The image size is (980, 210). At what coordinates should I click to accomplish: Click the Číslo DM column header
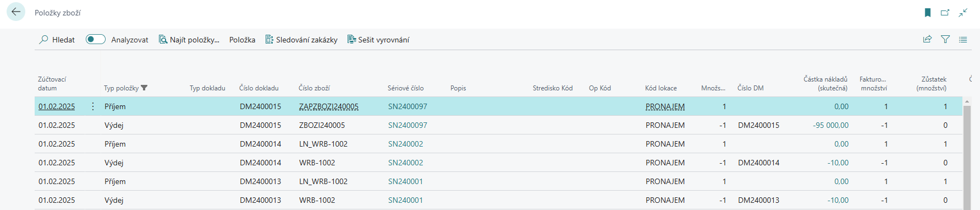pos(751,88)
